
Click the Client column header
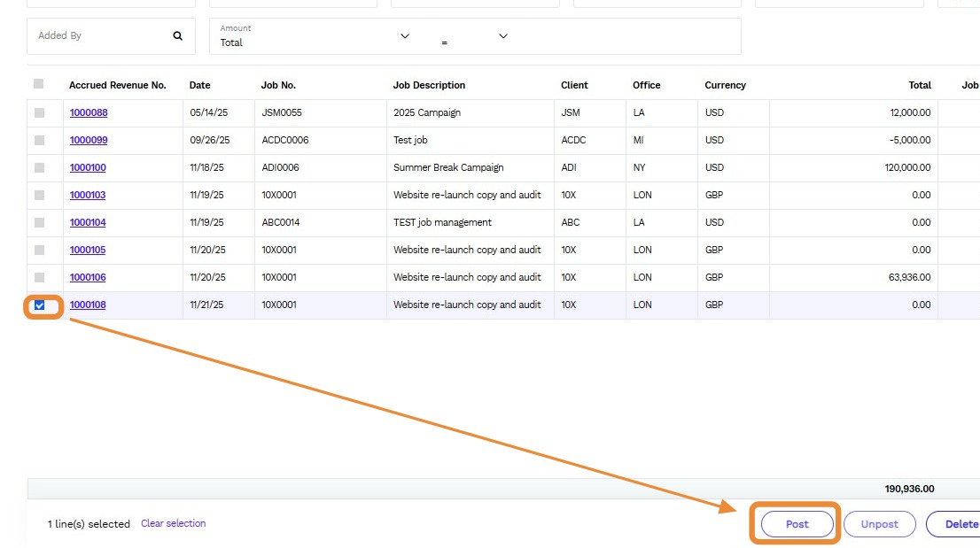574,86
